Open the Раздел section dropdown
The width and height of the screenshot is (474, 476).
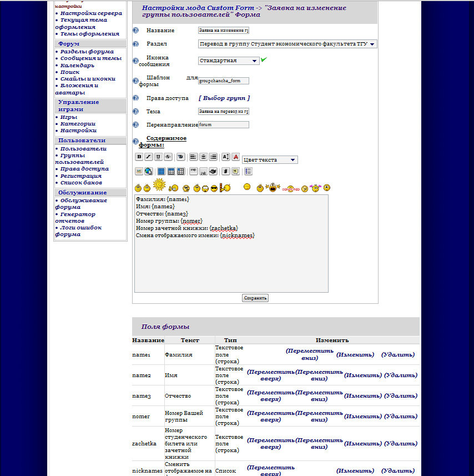point(288,44)
